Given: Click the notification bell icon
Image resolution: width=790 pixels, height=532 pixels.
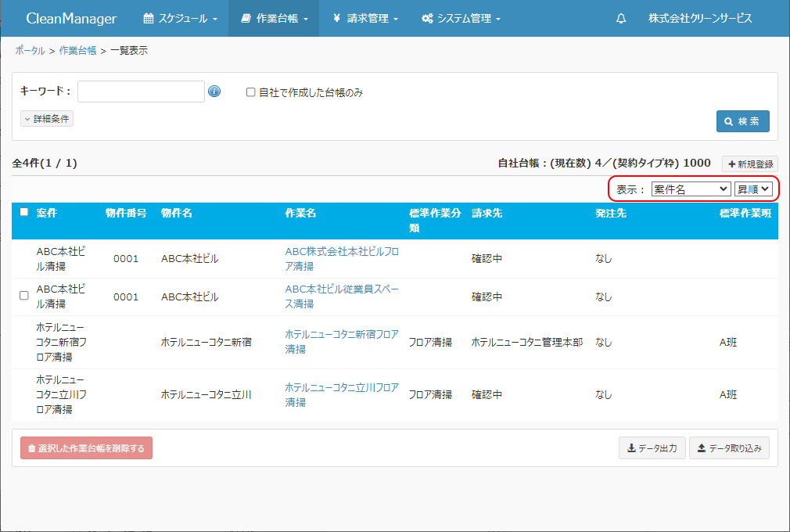Looking at the screenshot, I should pos(621,19).
